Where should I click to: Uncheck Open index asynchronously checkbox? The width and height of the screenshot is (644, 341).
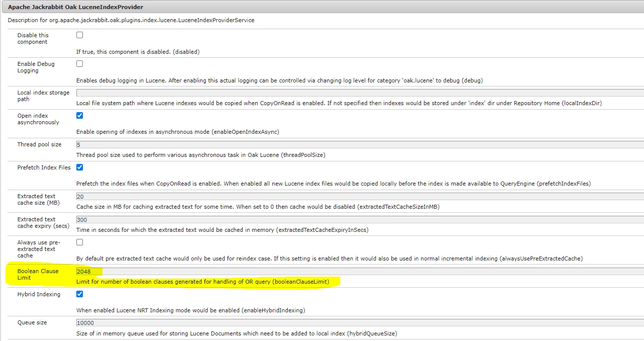(79, 115)
